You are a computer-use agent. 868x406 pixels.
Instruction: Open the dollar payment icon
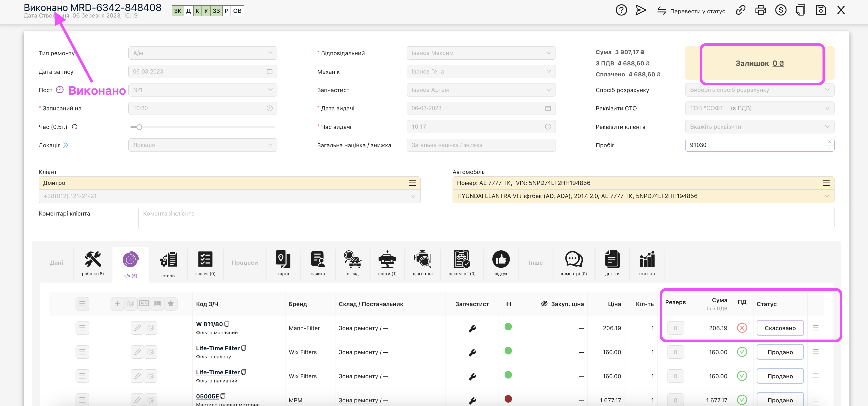780,10
